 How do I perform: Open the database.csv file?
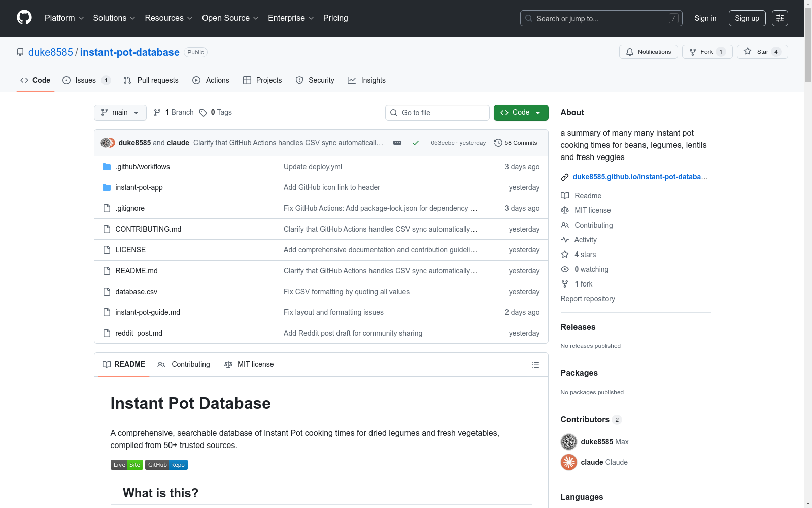pos(137,292)
